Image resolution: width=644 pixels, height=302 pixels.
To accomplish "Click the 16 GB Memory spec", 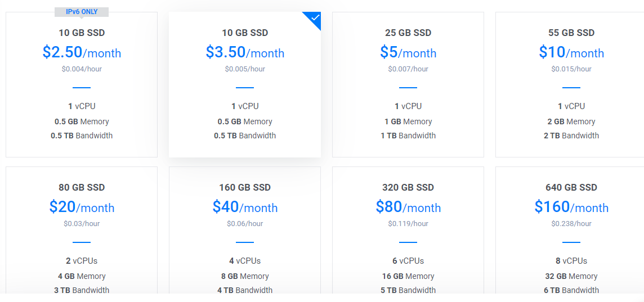I will pyautogui.click(x=408, y=276).
